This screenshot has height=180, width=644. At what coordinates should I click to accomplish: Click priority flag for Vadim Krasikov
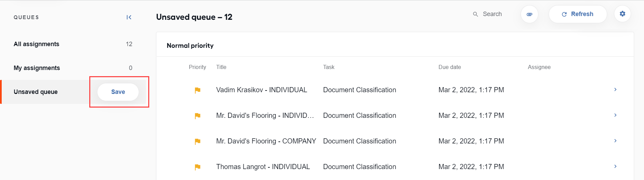197,90
